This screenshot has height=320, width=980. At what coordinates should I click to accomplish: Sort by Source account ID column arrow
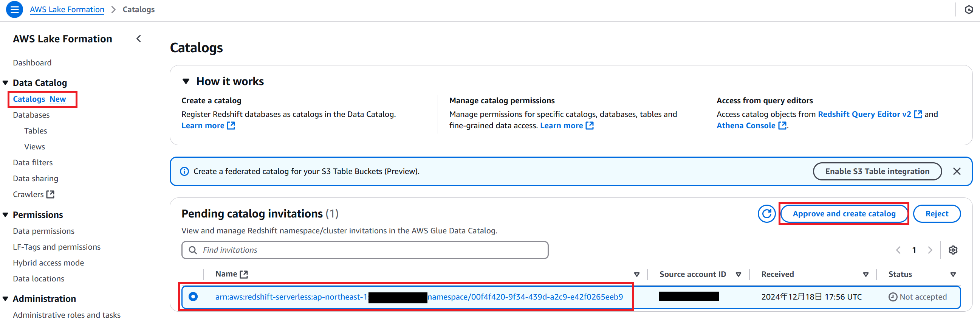click(738, 275)
